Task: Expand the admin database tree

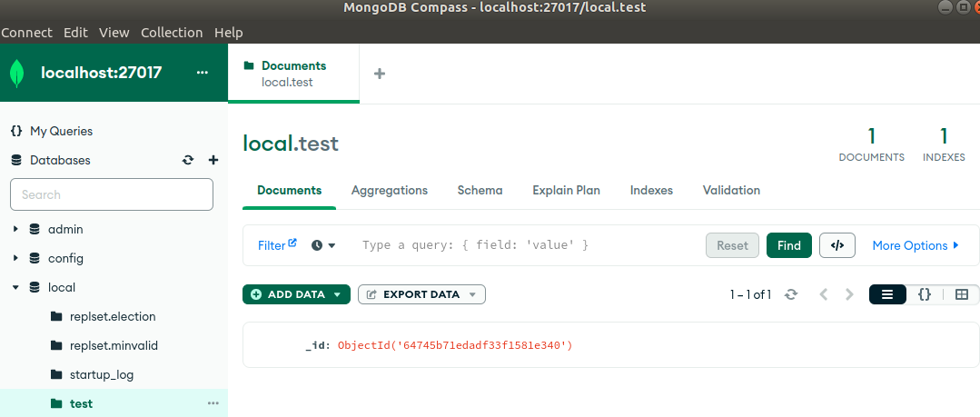Action: 15,230
